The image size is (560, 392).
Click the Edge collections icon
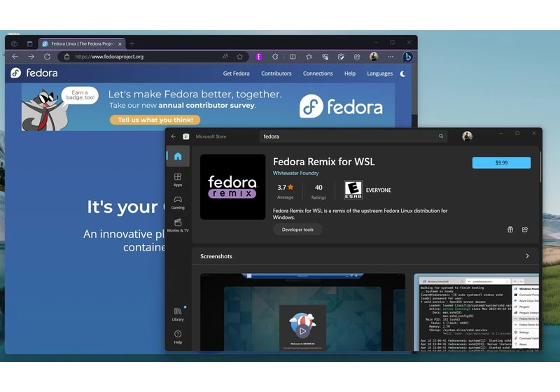pyautogui.click(x=341, y=57)
